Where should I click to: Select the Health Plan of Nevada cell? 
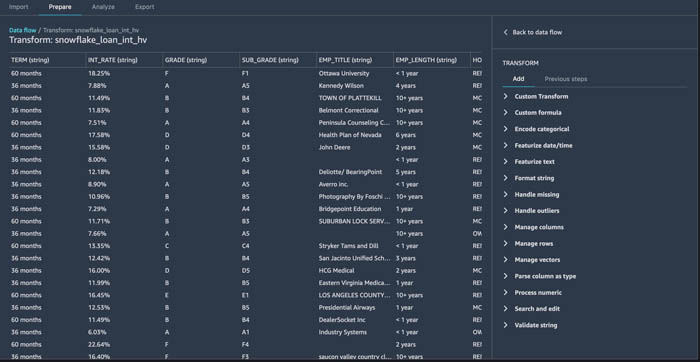[x=350, y=135]
